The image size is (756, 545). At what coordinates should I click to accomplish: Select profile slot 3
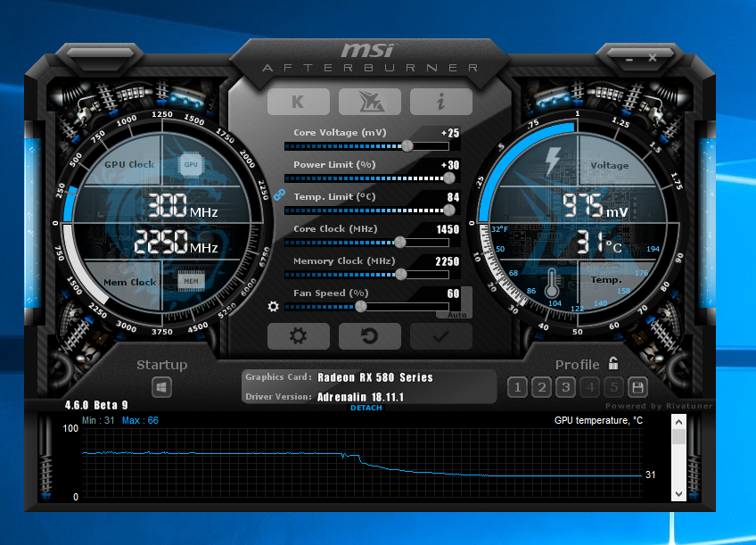click(565, 387)
